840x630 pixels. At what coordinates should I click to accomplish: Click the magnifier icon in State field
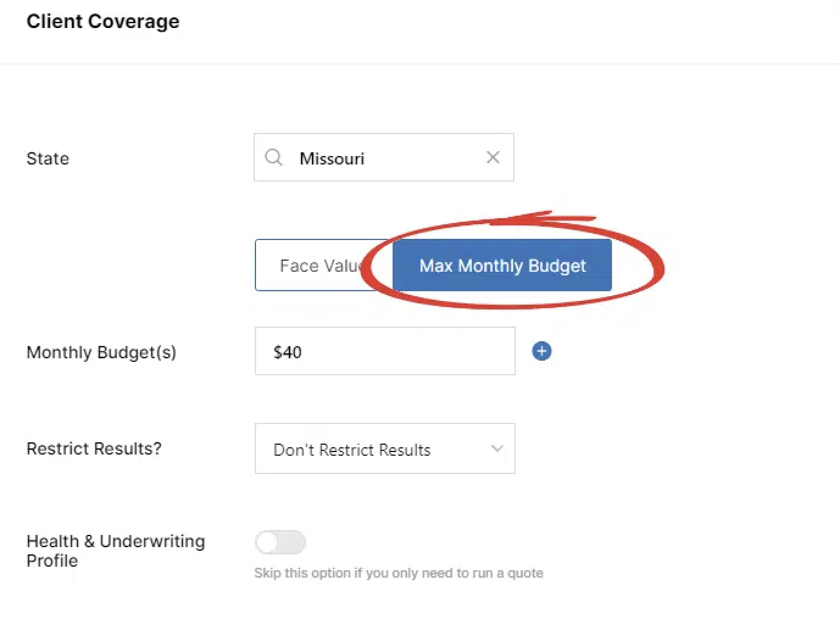274,158
